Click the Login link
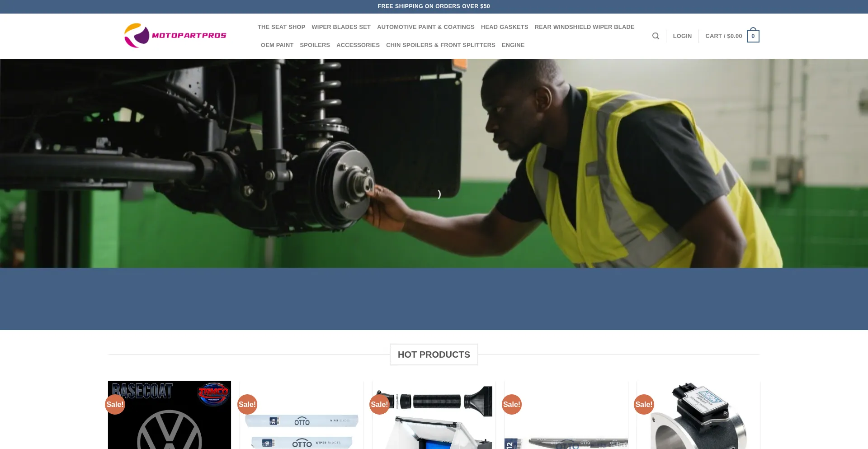 [682, 36]
